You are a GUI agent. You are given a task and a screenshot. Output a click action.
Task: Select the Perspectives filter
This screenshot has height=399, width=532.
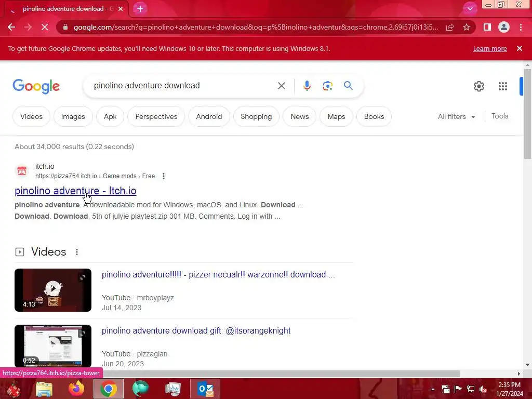(156, 116)
